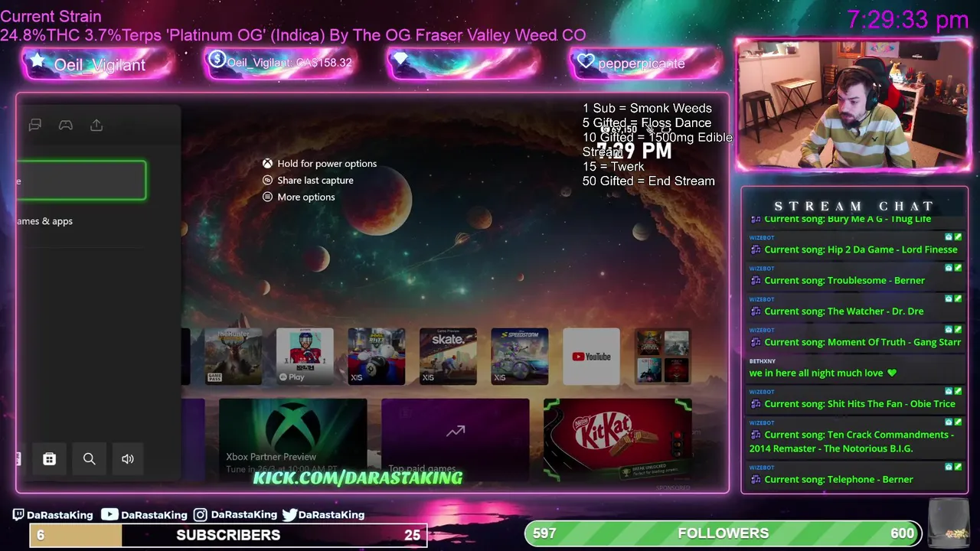This screenshot has width=980, height=551.
Task: Open the NHL EA Play game tile
Action: click(x=305, y=357)
